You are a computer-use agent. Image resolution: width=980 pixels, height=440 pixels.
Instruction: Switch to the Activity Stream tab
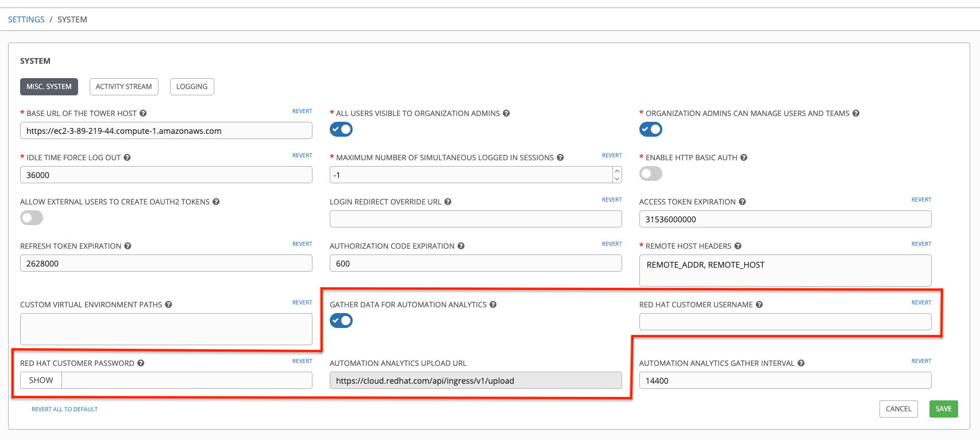[x=124, y=87]
